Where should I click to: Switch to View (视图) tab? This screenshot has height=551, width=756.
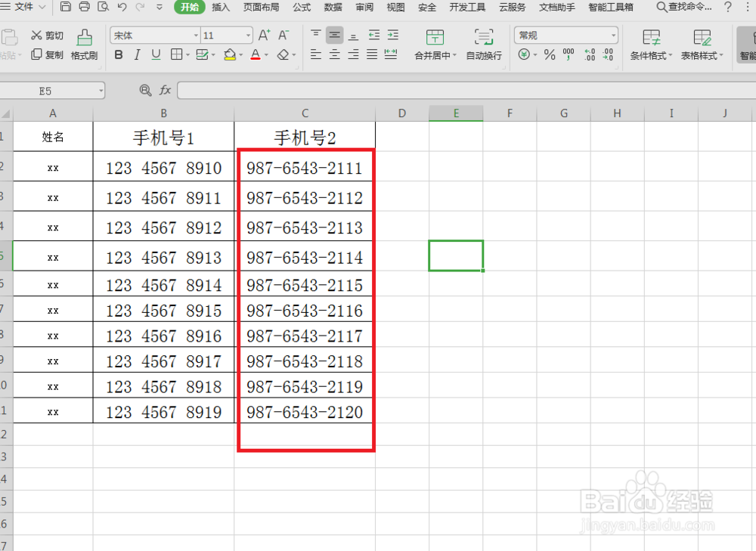395,8
